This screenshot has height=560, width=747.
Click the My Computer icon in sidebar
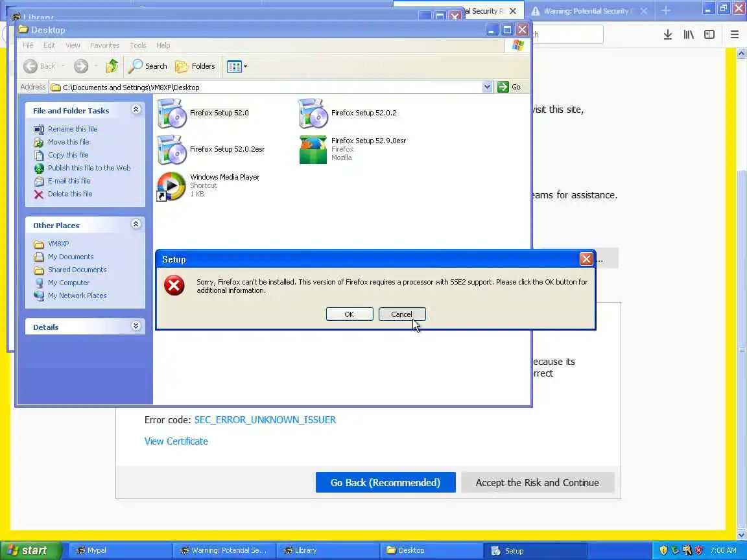[x=39, y=283]
